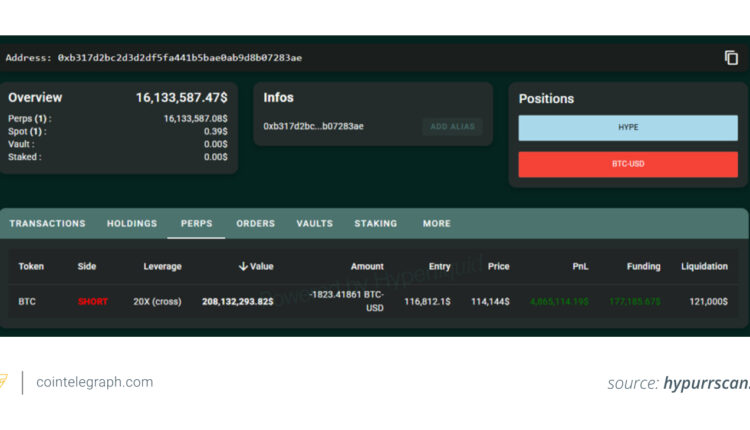750x430 pixels.
Task: Select the HYPE position button
Action: [627, 128]
